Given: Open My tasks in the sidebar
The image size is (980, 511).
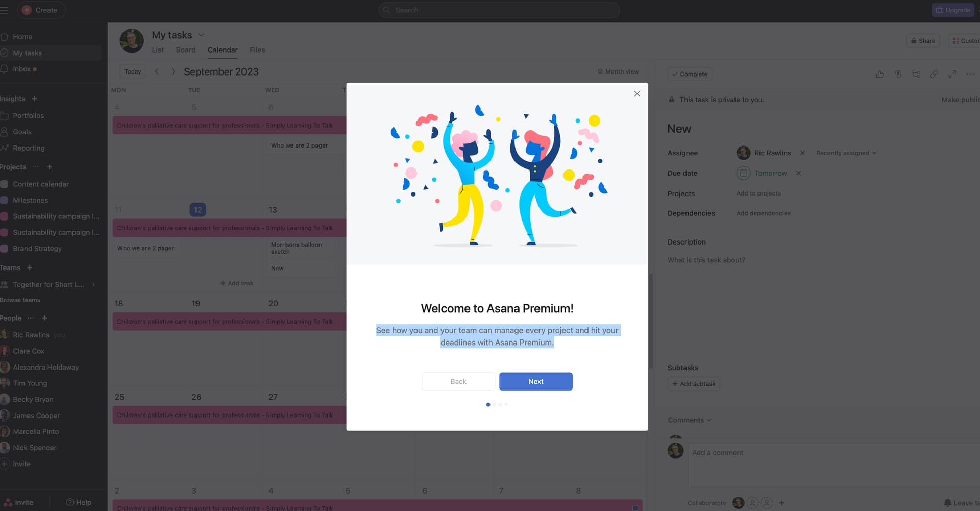Looking at the screenshot, I should click(27, 53).
